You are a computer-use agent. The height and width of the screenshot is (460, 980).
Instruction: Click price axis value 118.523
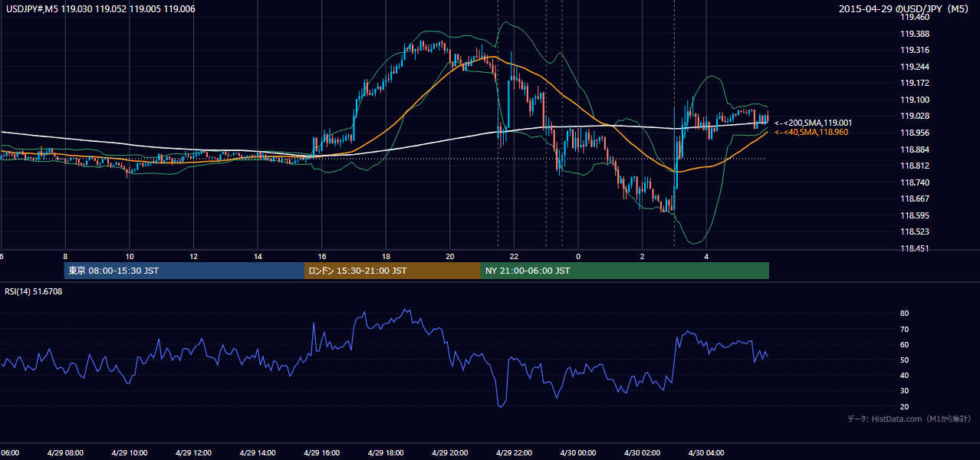(x=914, y=232)
